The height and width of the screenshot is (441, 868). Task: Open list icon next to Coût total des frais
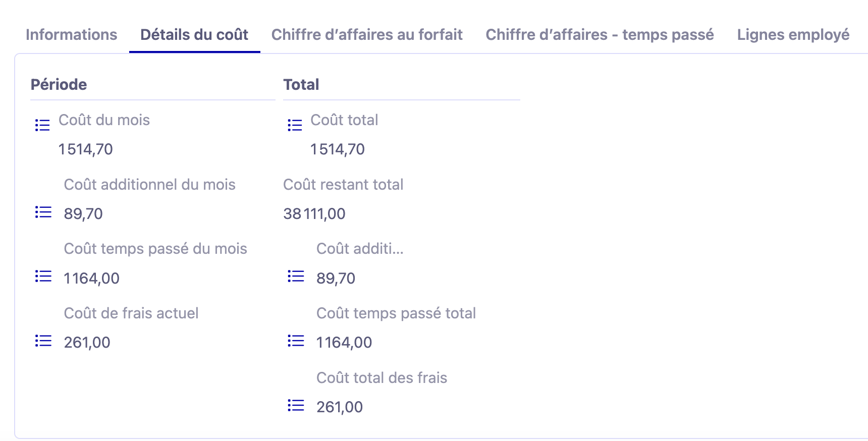(x=296, y=405)
